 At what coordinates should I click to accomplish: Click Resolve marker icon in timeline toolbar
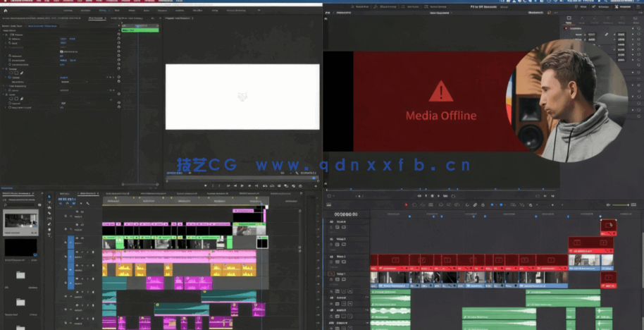click(501, 204)
